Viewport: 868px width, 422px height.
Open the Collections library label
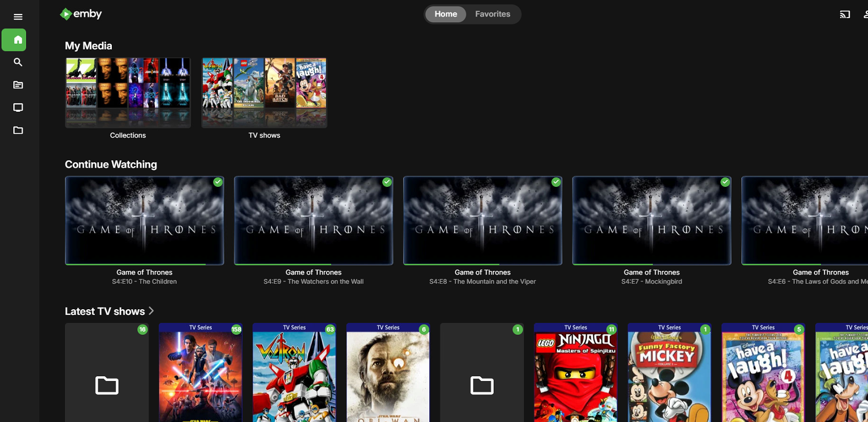(128, 135)
